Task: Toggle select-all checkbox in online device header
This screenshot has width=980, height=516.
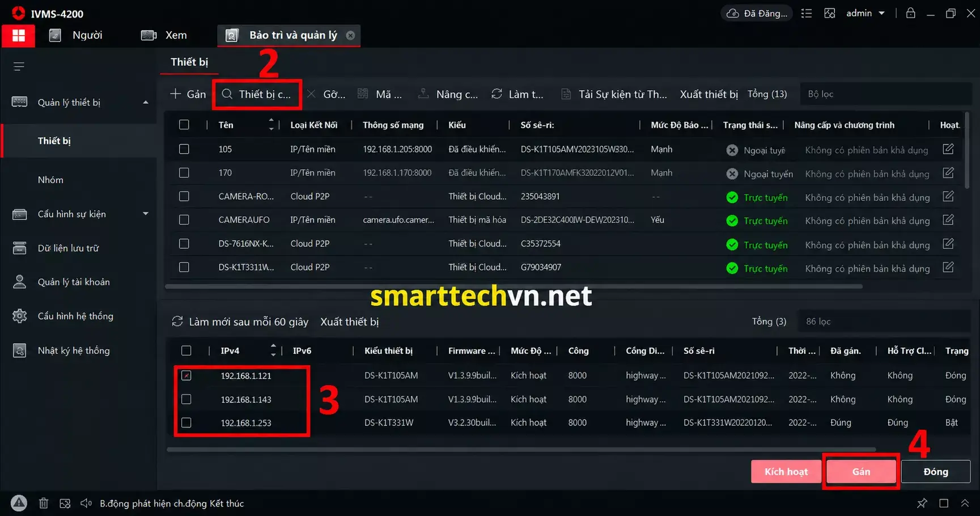Action: (x=186, y=350)
